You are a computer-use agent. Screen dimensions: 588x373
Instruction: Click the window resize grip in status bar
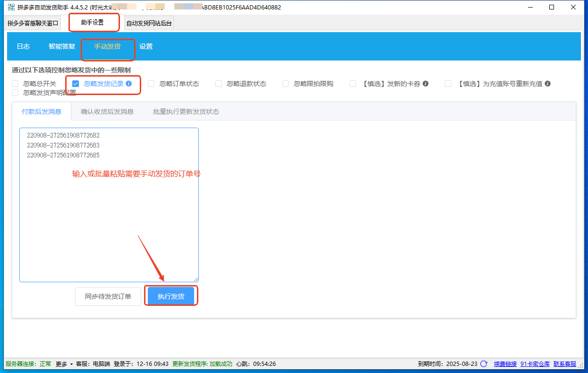[x=581, y=366]
